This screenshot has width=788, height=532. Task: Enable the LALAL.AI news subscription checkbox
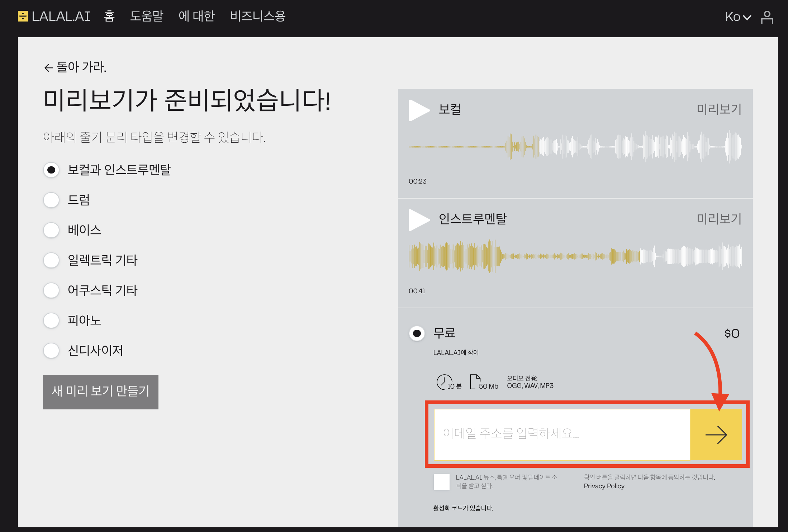pos(441,481)
